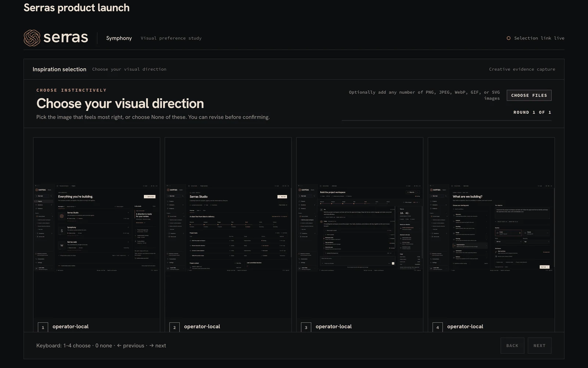Viewport: 588px width, 368px height.
Task: Click the "Selection link live" text
Action: pyautogui.click(x=539, y=38)
